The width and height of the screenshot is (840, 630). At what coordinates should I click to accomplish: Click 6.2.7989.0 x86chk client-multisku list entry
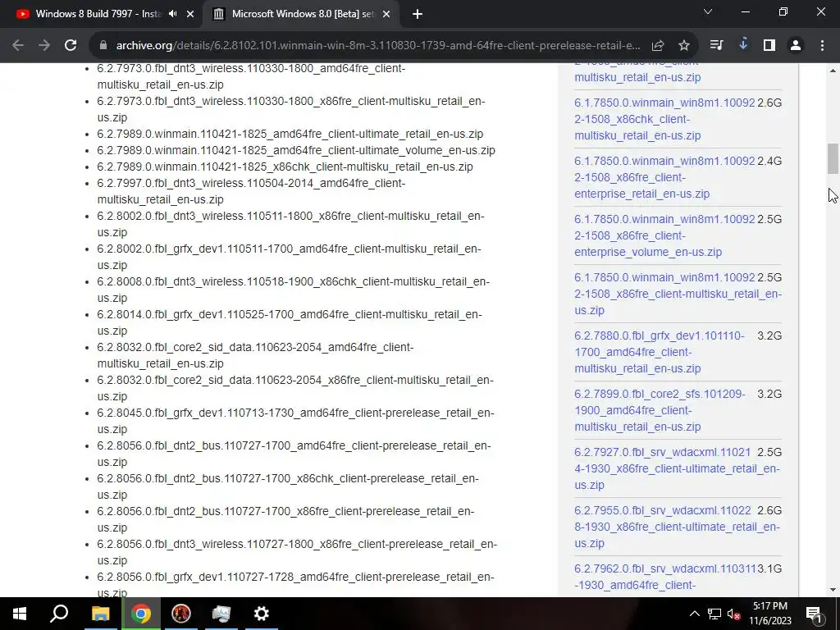285,167
